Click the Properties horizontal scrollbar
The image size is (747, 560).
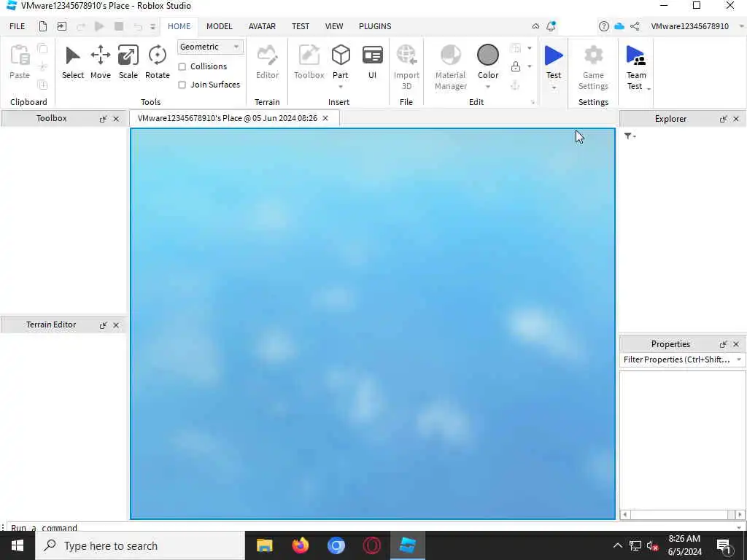683,515
